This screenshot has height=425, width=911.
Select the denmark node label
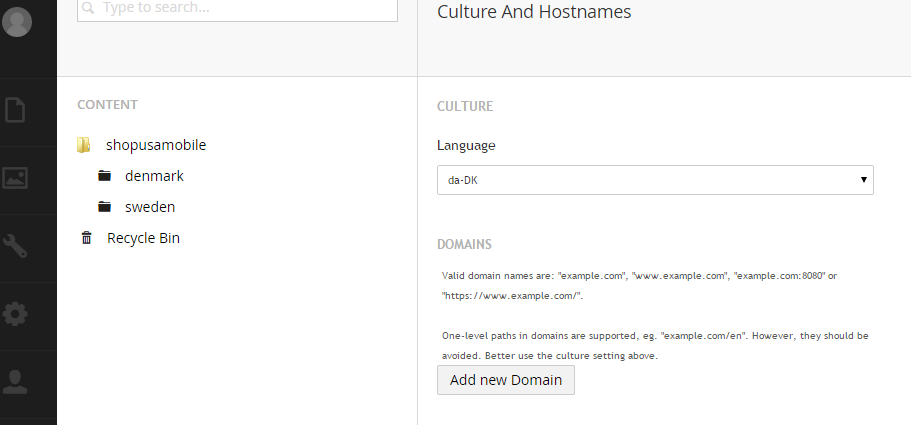pyautogui.click(x=154, y=176)
